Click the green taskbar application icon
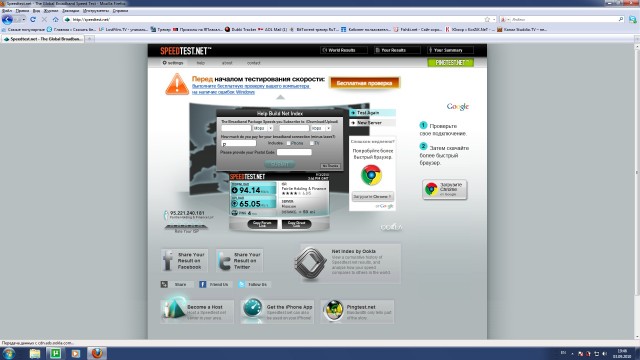Screen dimensions: 640x360 [55, 353]
